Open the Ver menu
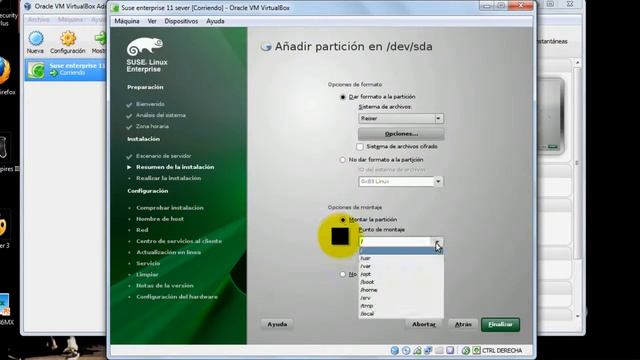 click(x=152, y=21)
